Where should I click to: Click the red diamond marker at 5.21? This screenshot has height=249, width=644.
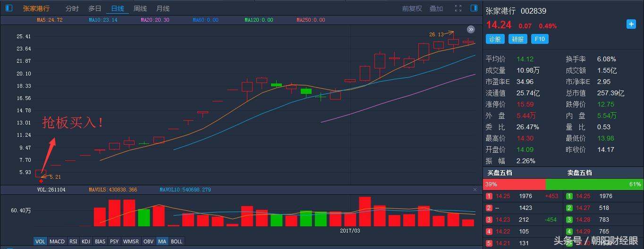click(x=41, y=181)
